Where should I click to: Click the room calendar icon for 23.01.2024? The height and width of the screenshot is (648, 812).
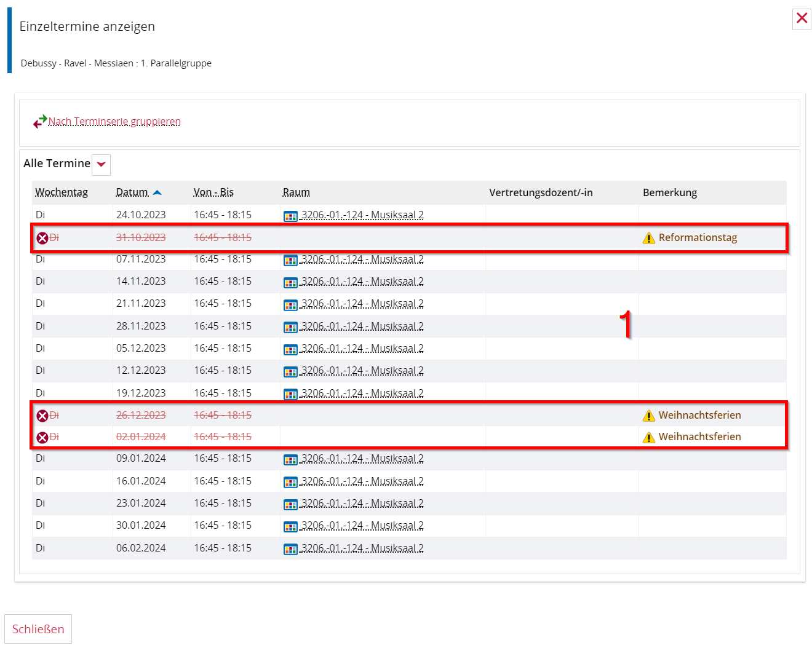[x=290, y=504]
